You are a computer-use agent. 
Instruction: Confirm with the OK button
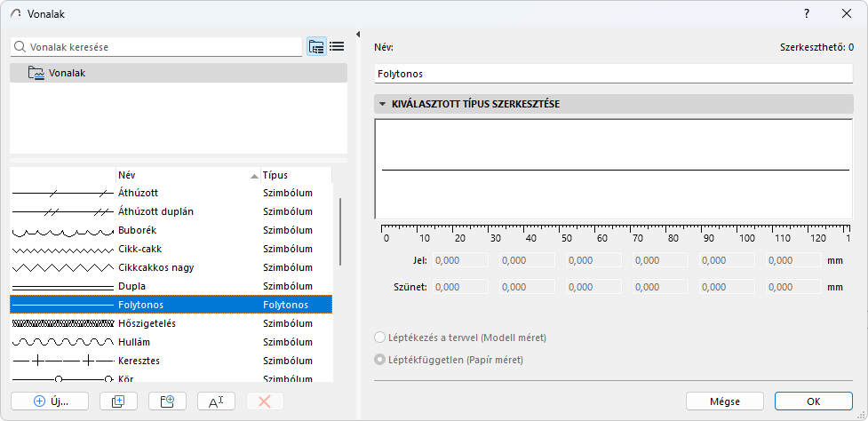pos(813,401)
